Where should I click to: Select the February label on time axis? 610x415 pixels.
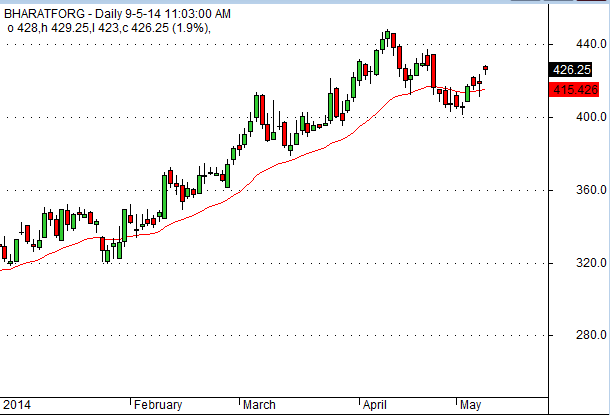pyautogui.click(x=159, y=405)
